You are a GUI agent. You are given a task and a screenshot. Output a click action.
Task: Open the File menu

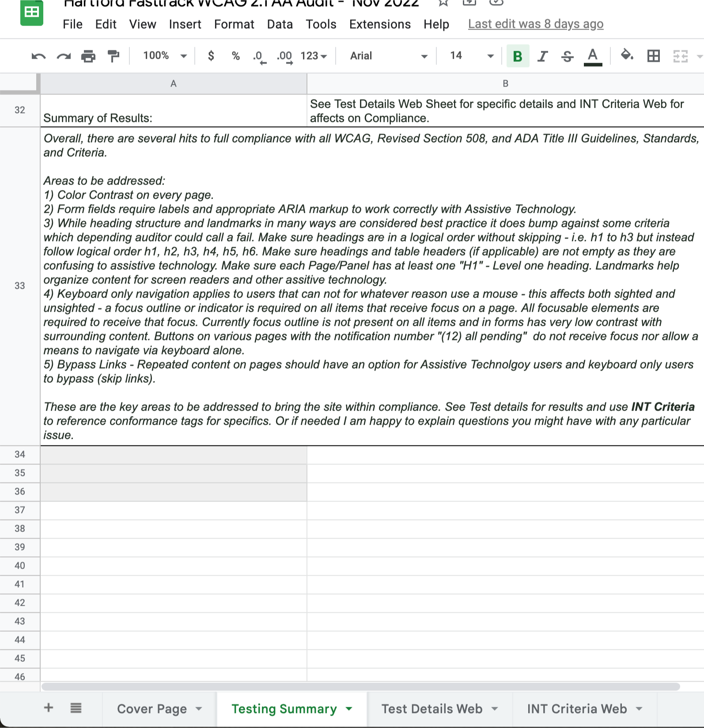point(72,24)
